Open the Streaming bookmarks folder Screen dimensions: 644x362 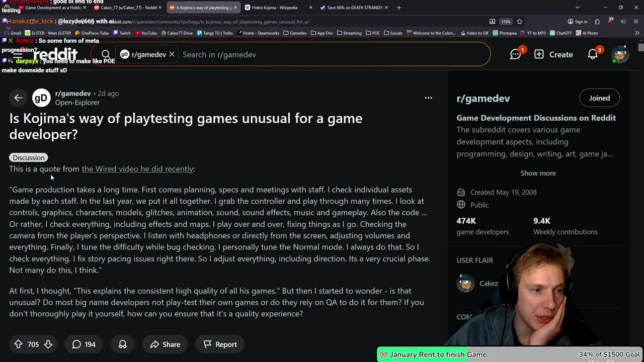349,33
